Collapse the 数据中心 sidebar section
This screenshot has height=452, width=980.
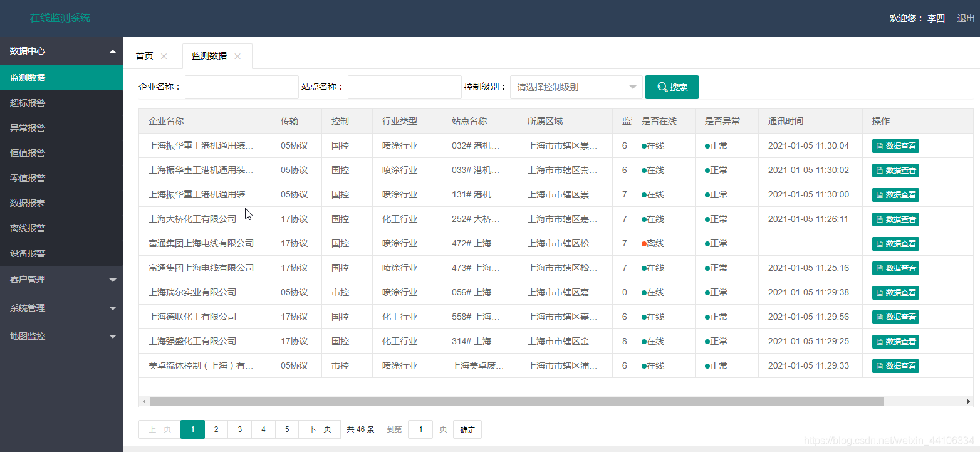tap(61, 51)
